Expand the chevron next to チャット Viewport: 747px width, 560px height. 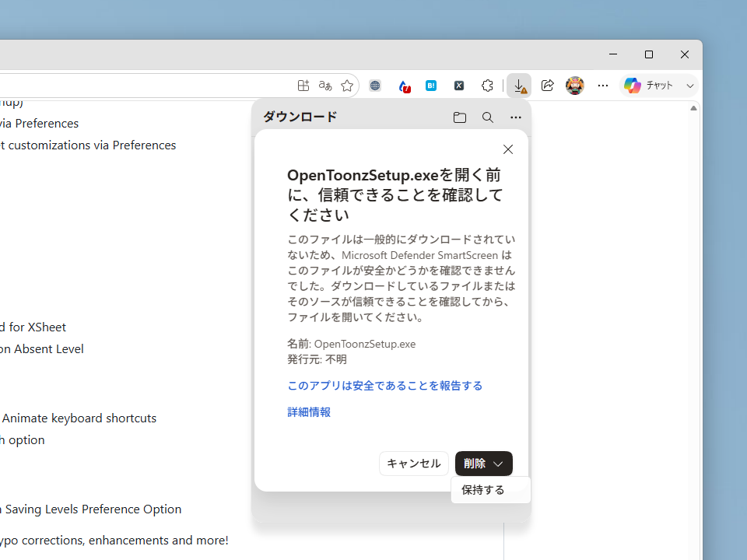(690, 86)
